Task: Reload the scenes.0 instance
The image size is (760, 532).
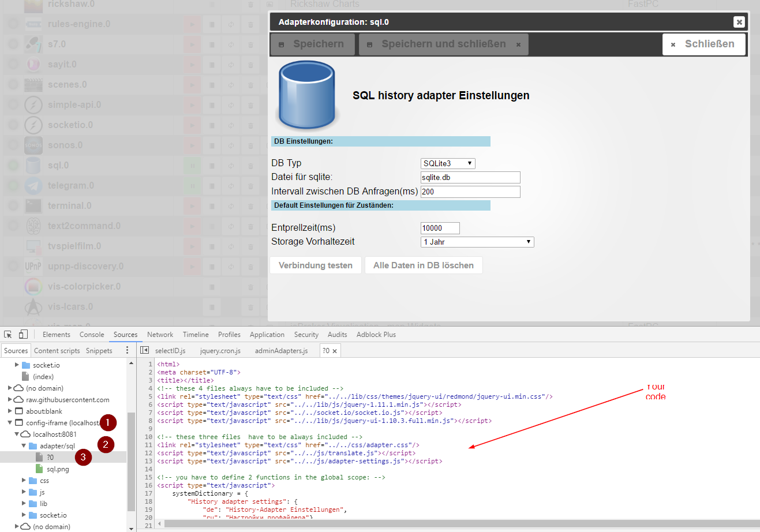Action: [231, 85]
